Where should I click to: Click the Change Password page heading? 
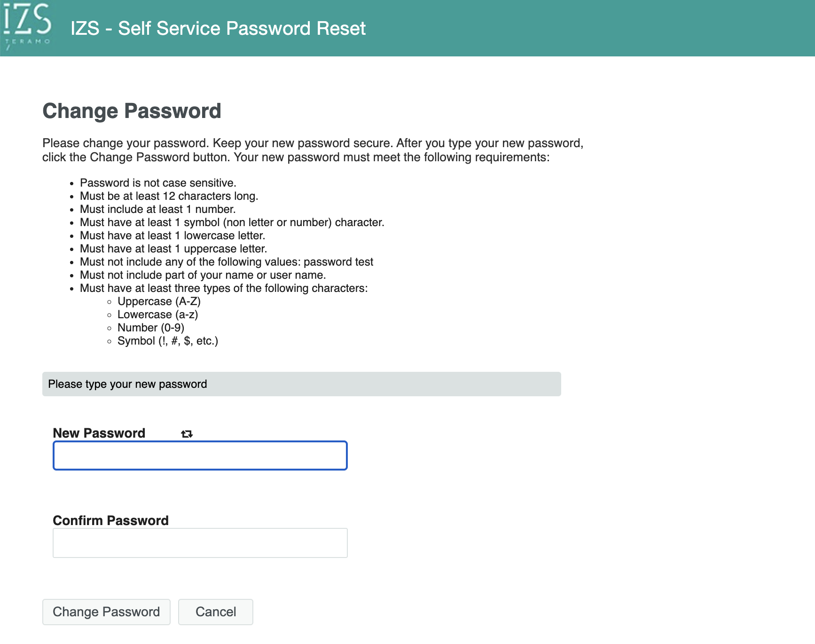point(132,111)
